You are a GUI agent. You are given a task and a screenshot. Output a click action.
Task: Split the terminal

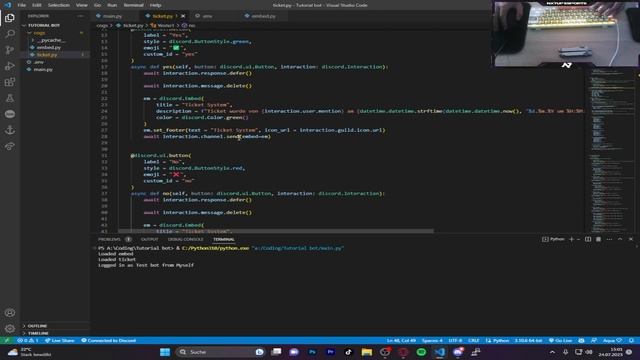[x=588, y=239]
